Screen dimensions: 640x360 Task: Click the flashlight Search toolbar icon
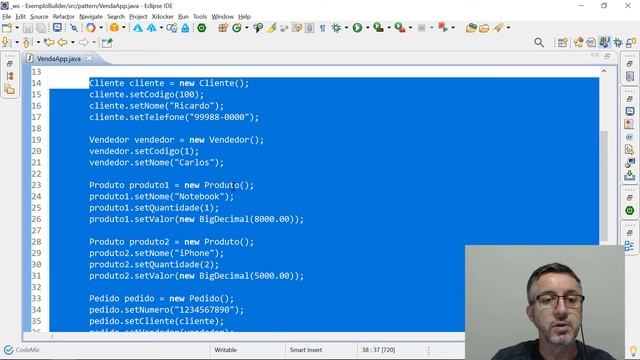tap(498, 28)
